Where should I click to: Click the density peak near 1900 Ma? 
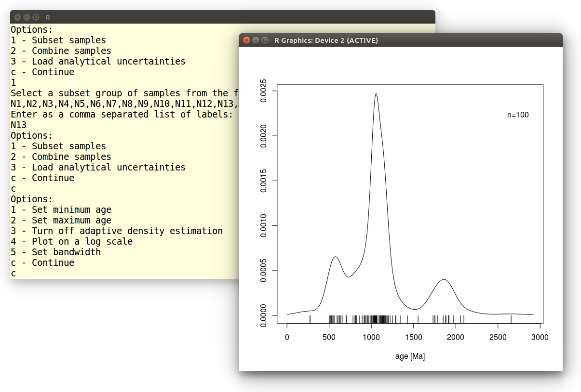pos(444,280)
